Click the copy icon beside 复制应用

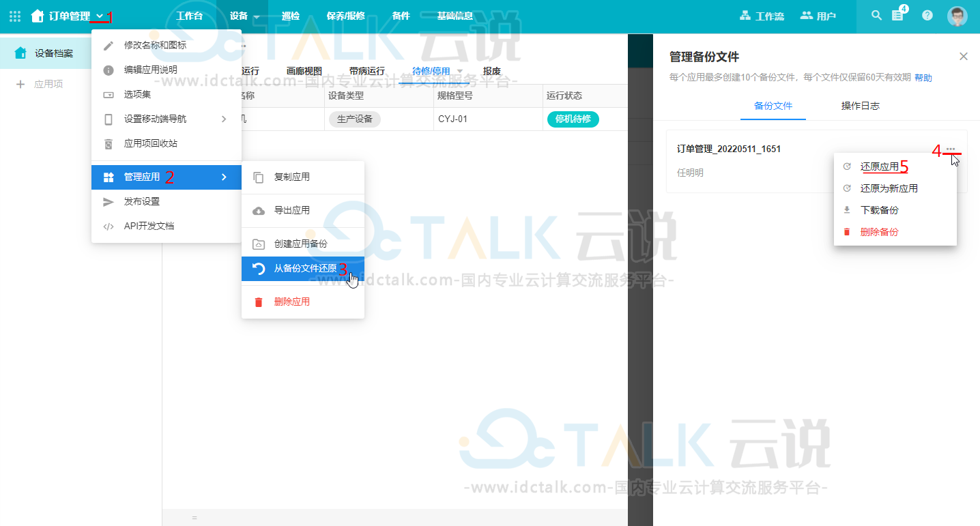point(259,177)
